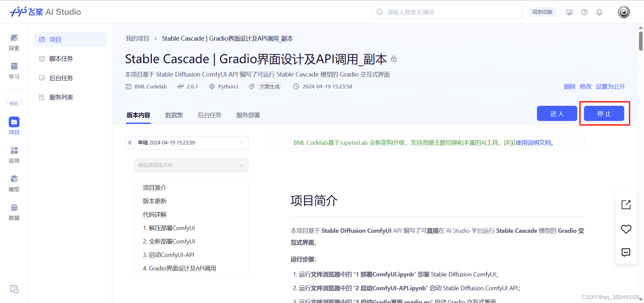Open the help question mark icon
This screenshot has width=644, height=303.
tap(584, 12)
